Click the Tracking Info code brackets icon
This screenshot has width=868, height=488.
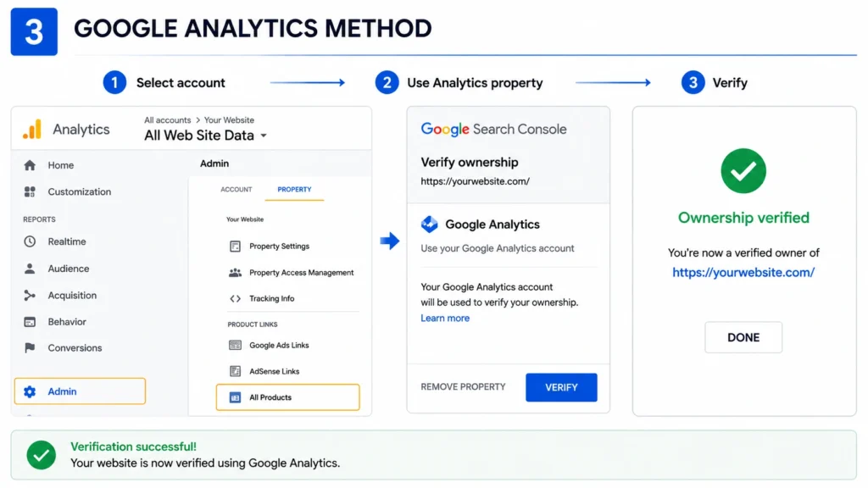point(236,298)
